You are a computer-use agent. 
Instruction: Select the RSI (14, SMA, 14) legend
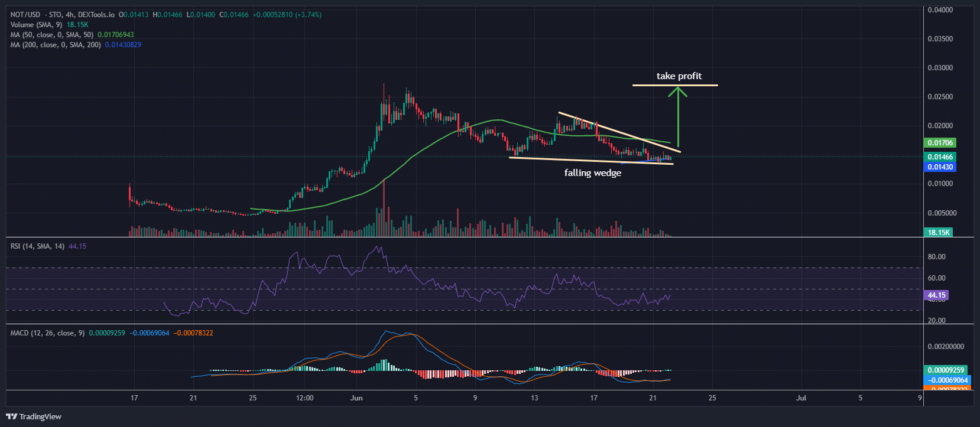37,246
